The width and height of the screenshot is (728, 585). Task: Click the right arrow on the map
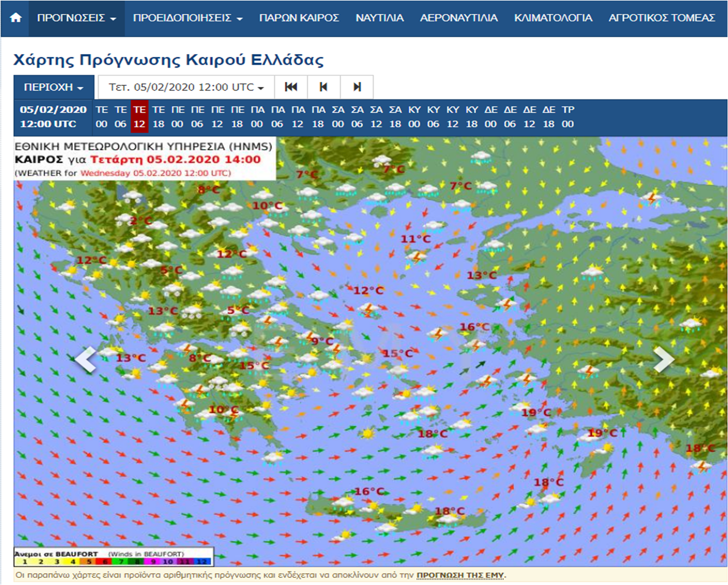(663, 359)
